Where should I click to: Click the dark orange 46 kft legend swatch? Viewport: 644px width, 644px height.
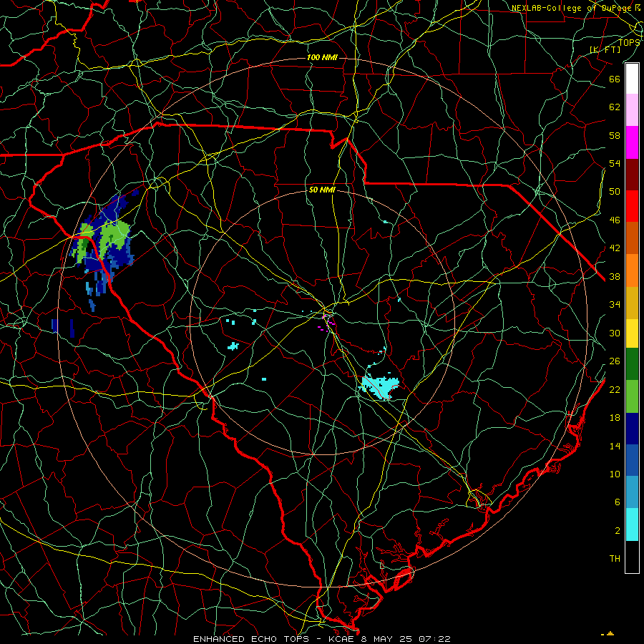(x=632, y=238)
